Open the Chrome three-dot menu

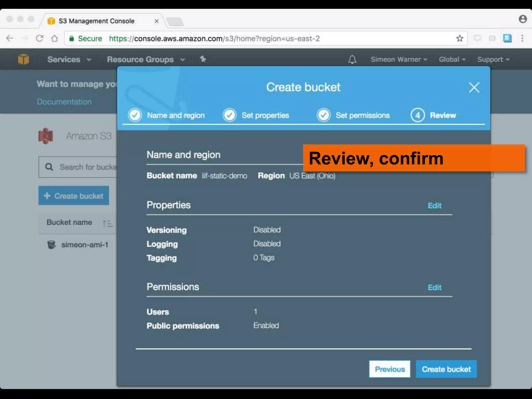[x=522, y=38]
